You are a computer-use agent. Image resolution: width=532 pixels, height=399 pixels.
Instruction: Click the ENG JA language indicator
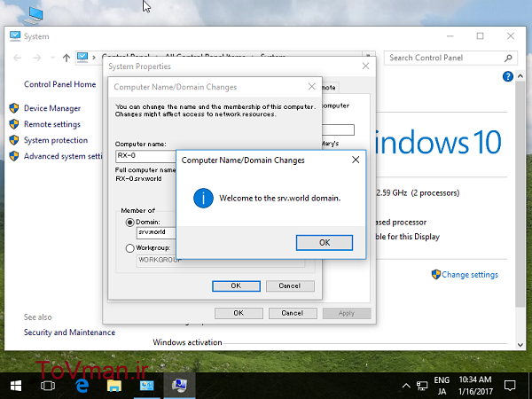(x=442, y=386)
